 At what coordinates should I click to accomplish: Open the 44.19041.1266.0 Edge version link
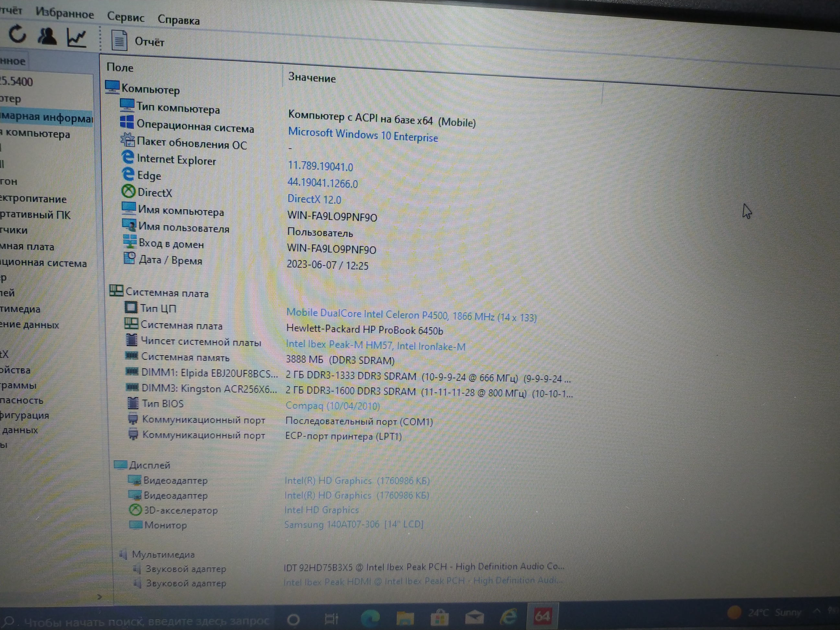coord(322,183)
